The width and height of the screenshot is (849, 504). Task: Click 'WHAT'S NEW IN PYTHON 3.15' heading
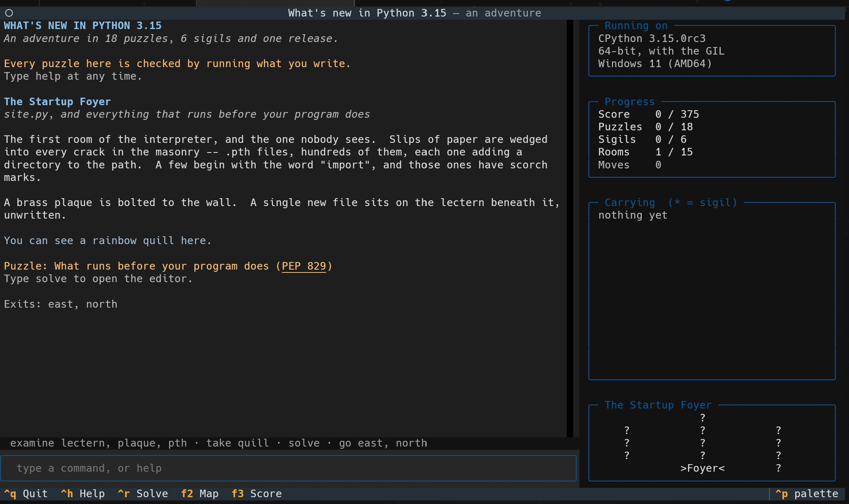[x=83, y=25]
